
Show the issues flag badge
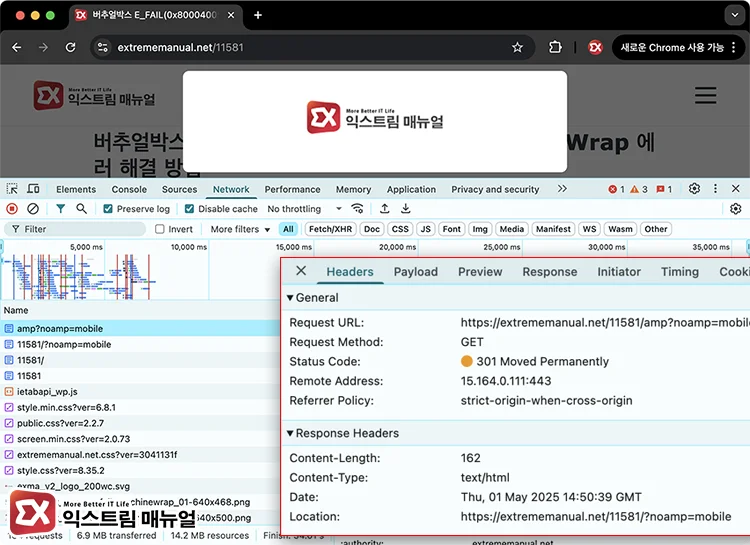[664, 189]
